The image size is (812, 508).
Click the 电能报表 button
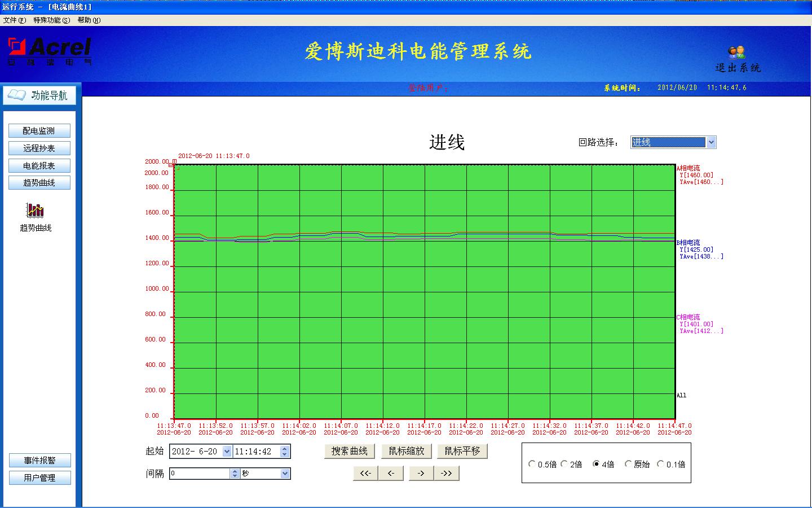[39, 166]
